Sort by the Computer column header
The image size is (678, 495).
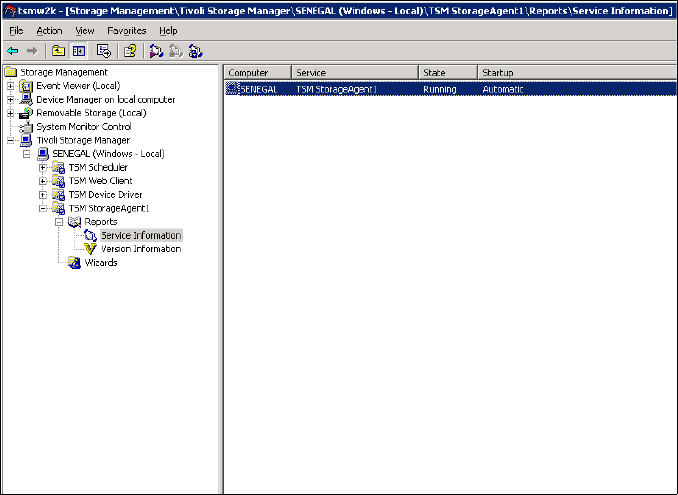pyautogui.click(x=258, y=72)
